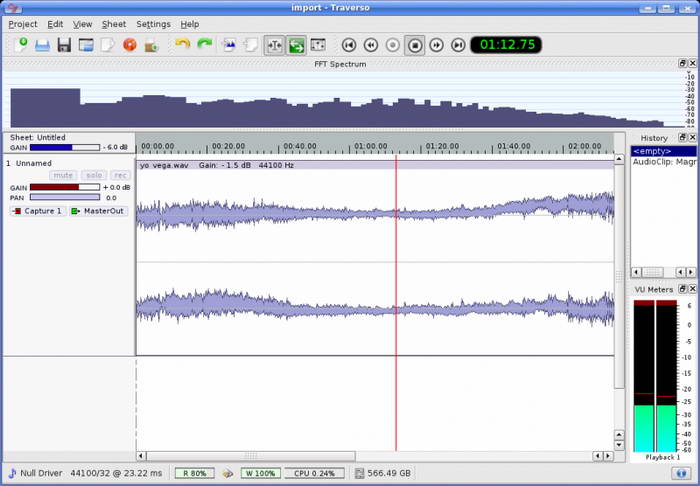Image resolution: width=700 pixels, height=486 pixels.
Task: Click the 00:20.00 mark on time ruler
Action: pyautogui.click(x=228, y=146)
